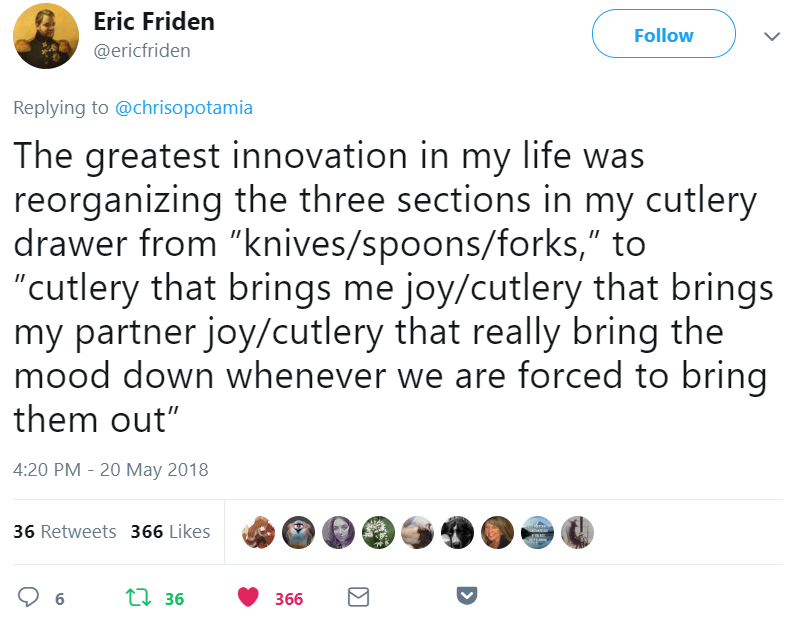Click the blue bird liker avatar
Screen dimensions: 790x621
298,532
